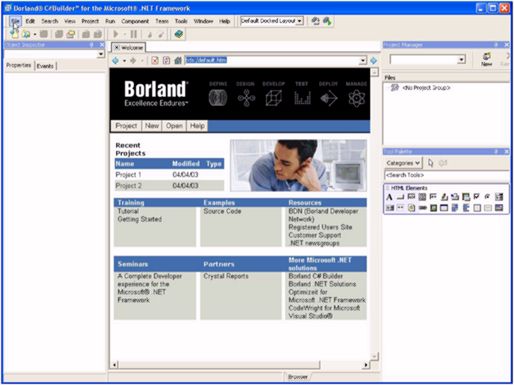Click the Browser tab at bottom
This screenshot has width=514, height=385.
point(298,377)
